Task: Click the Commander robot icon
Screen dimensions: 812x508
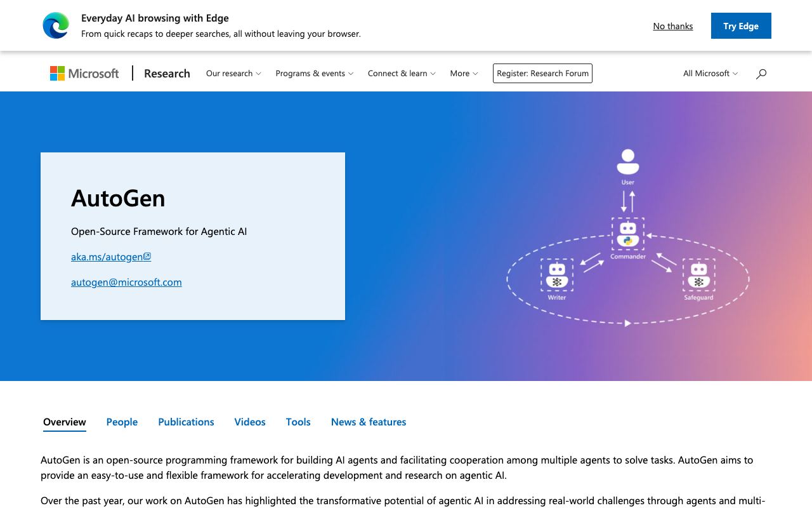Action: point(628,234)
